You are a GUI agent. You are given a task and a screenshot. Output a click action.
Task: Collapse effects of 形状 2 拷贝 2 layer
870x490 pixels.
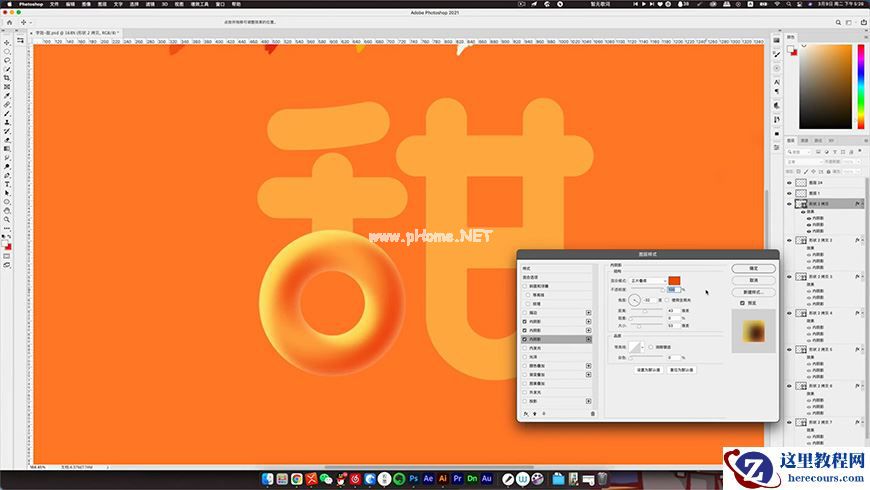pos(862,240)
